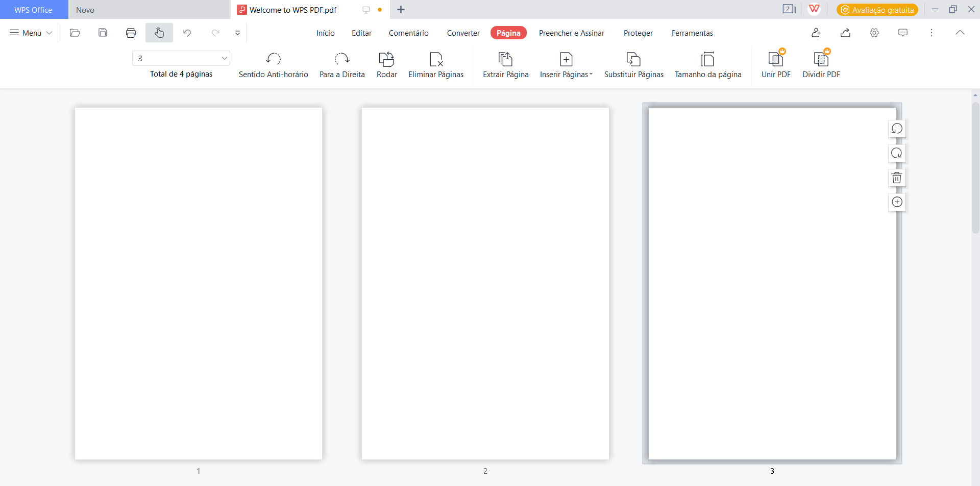Viewport: 980px width, 486px height.
Task: Open the Menu dropdown
Action: [x=31, y=33]
